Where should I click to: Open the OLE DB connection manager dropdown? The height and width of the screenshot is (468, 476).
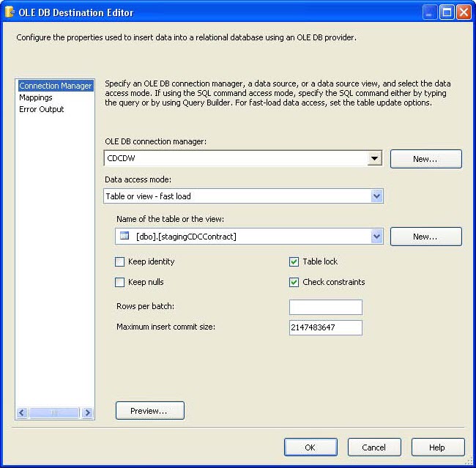point(375,158)
